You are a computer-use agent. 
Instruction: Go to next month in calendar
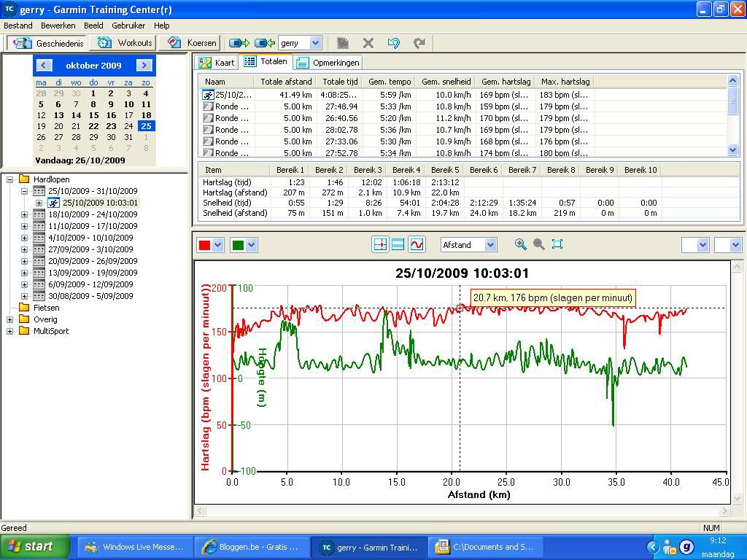click(144, 65)
